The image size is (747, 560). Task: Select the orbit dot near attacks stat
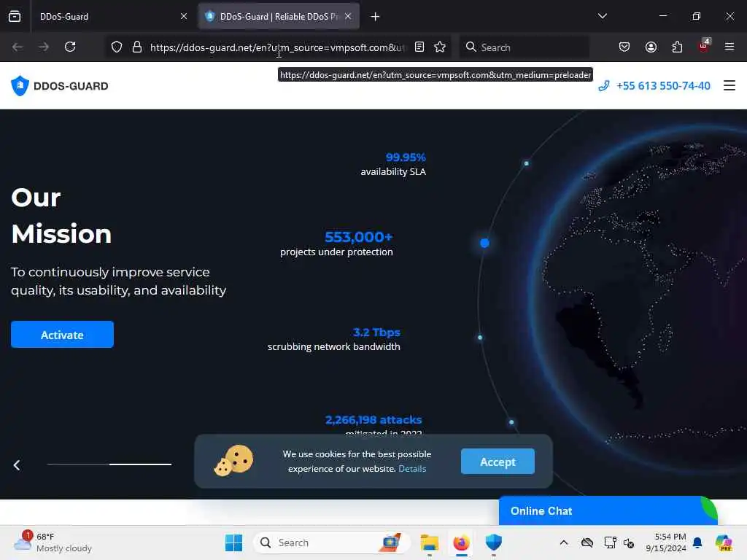coord(511,422)
